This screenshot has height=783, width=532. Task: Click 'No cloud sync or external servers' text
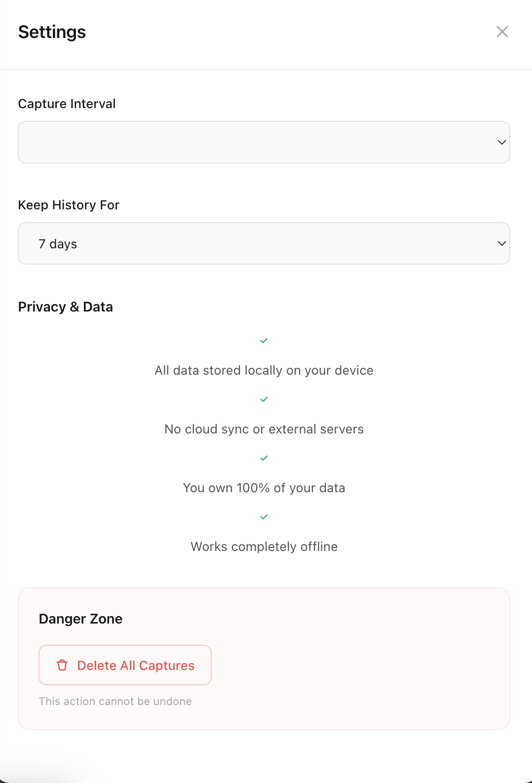pyautogui.click(x=264, y=429)
